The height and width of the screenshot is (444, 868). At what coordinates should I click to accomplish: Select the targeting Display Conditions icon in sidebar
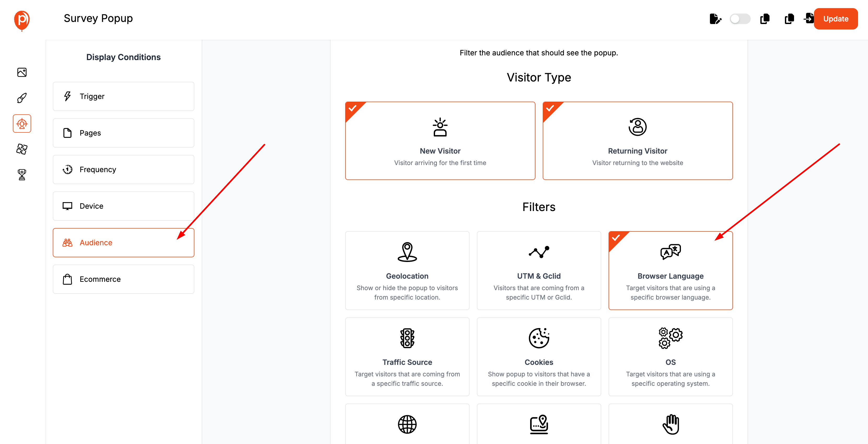pyautogui.click(x=22, y=123)
